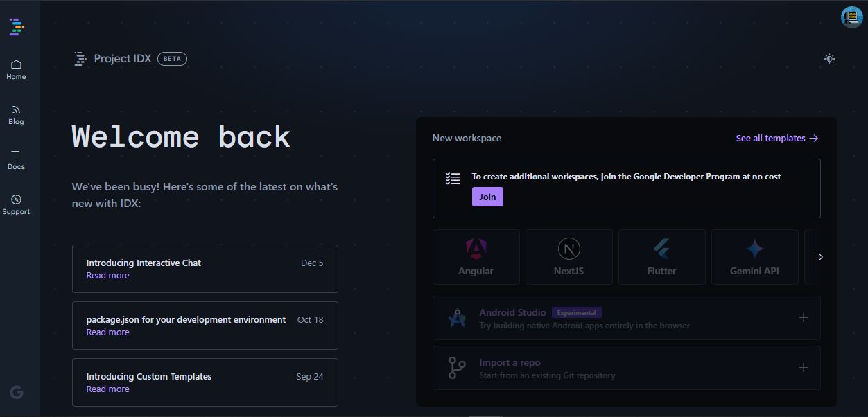The width and height of the screenshot is (868, 417).
Task: Select the NextJS template
Action: (x=568, y=257)
